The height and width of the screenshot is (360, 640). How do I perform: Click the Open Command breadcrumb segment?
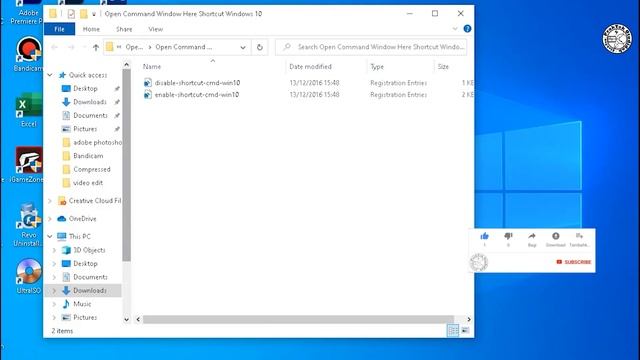click(183, 47)
